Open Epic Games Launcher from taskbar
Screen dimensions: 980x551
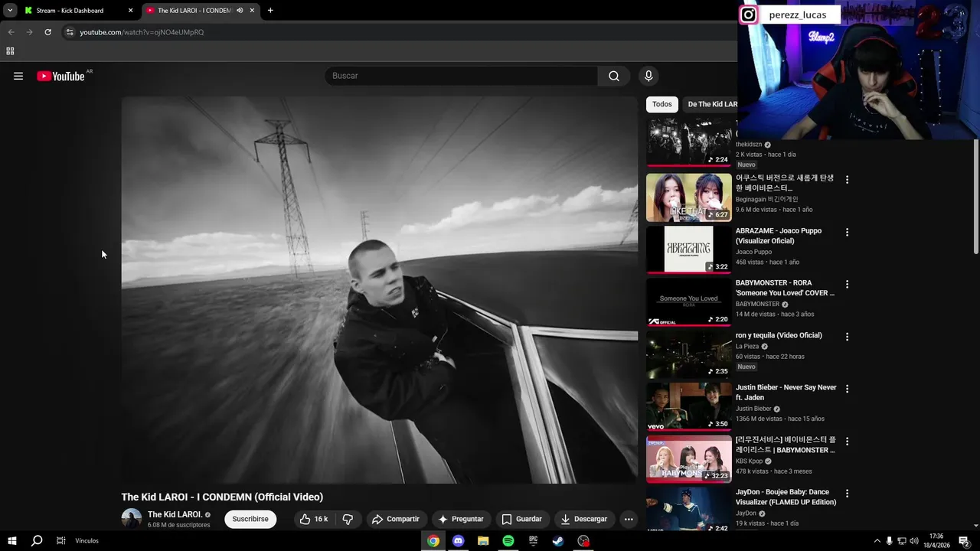534,541
